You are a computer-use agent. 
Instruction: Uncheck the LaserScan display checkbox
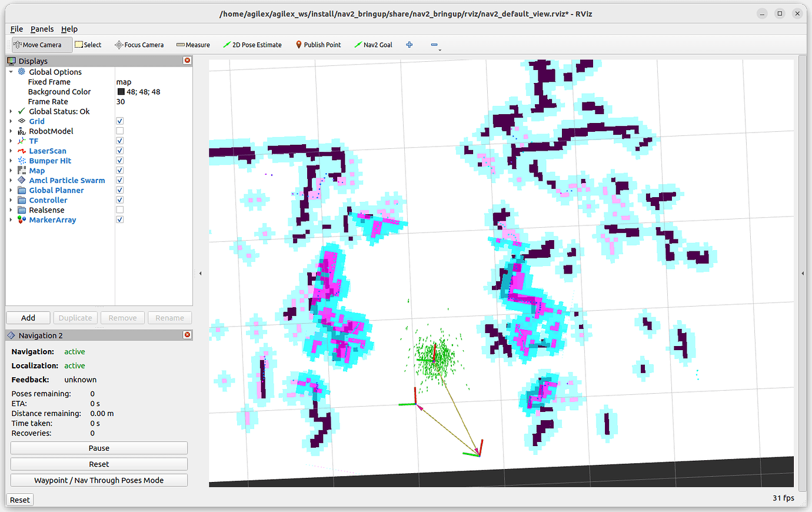tap(119, 150)
